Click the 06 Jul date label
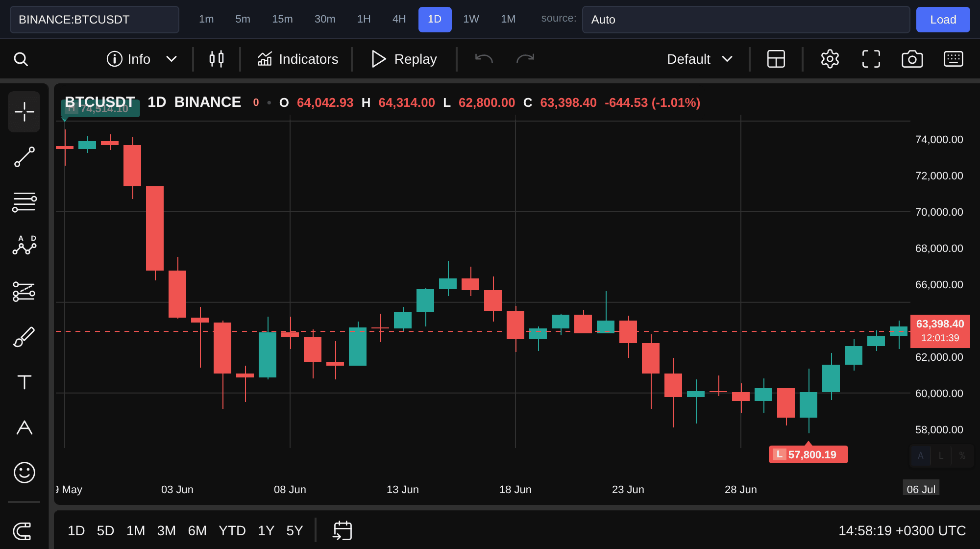980x549 pixels. click(921, 489)
